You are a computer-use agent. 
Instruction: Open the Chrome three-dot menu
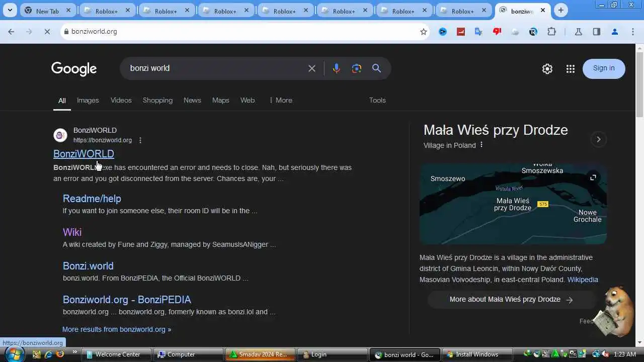pos(633,32)
